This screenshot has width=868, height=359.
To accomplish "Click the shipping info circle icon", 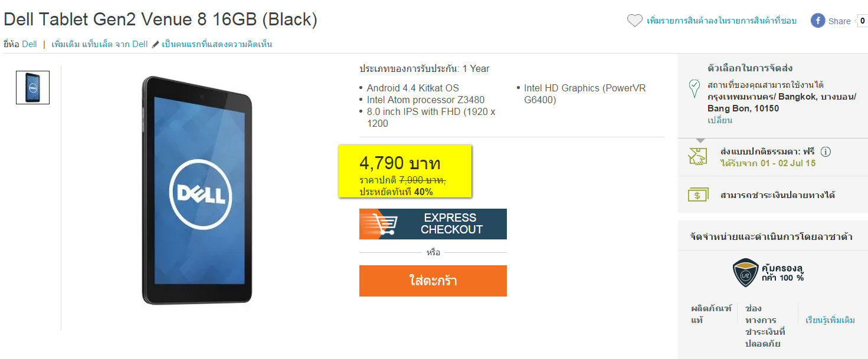I will [x=826, y=151].
